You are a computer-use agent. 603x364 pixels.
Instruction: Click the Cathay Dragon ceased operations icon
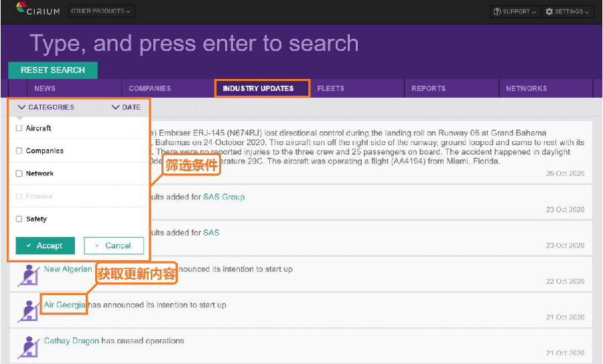pos(27,346)
